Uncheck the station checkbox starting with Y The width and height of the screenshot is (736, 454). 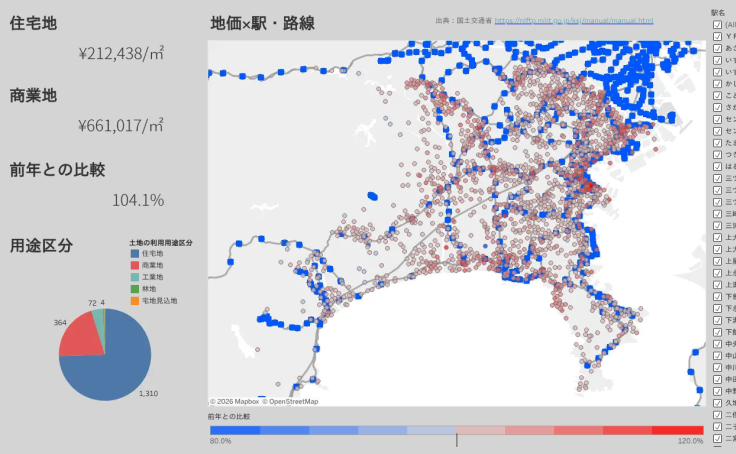click(717, 36)
